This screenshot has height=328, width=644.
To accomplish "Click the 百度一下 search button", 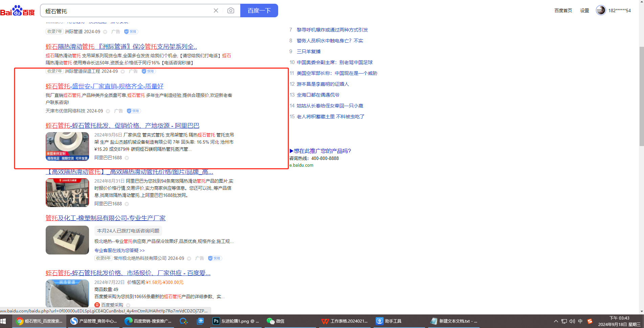I will (x=259, y=11).
